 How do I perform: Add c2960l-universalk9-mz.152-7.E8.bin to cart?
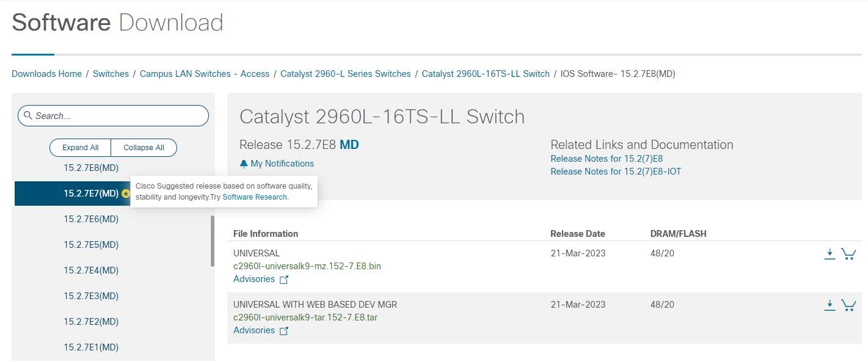point(848,254)
